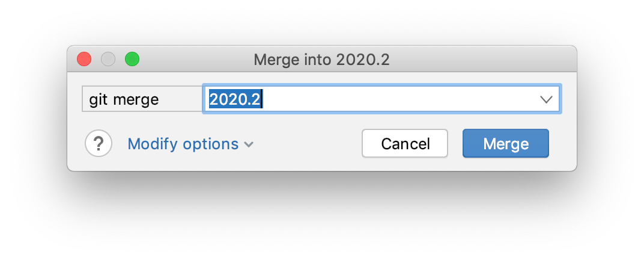Click the "2020.2" text in window title

363,60
